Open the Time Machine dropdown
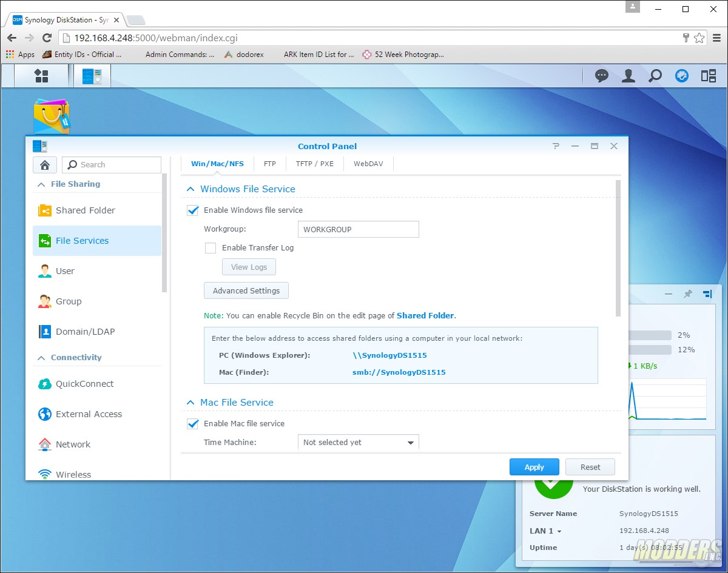The height and width of the screenshot is (573, 728). [359, 443]
